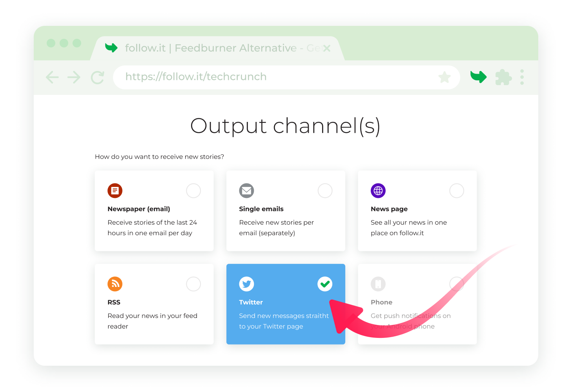Click 'Receive new stories per email' description
Image resolution: width=572 pixels, height=392 pixels.
277,228
